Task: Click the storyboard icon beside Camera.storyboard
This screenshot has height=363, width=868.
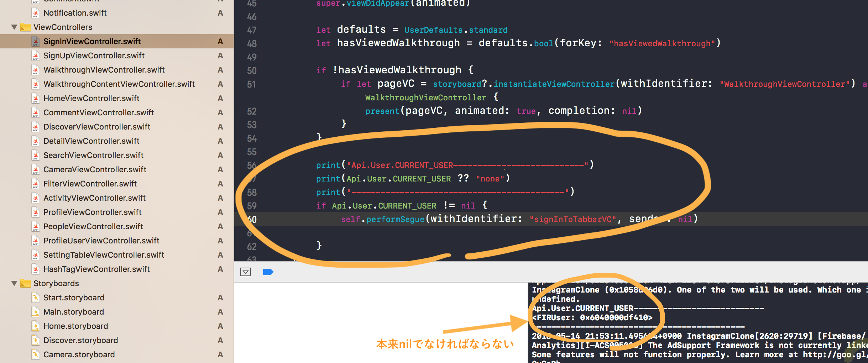Action: [35, 354]
